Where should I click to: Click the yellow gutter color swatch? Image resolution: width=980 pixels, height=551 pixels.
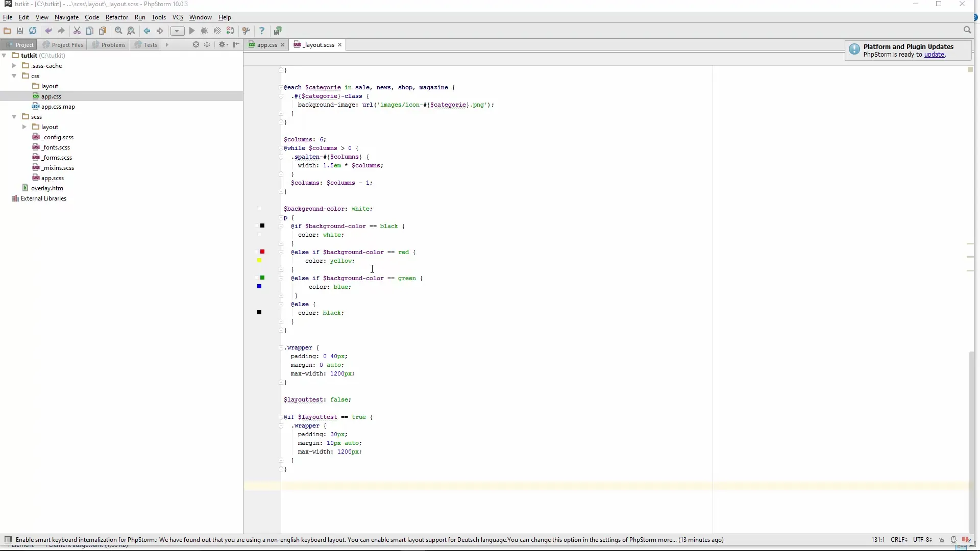pos(259,261)
